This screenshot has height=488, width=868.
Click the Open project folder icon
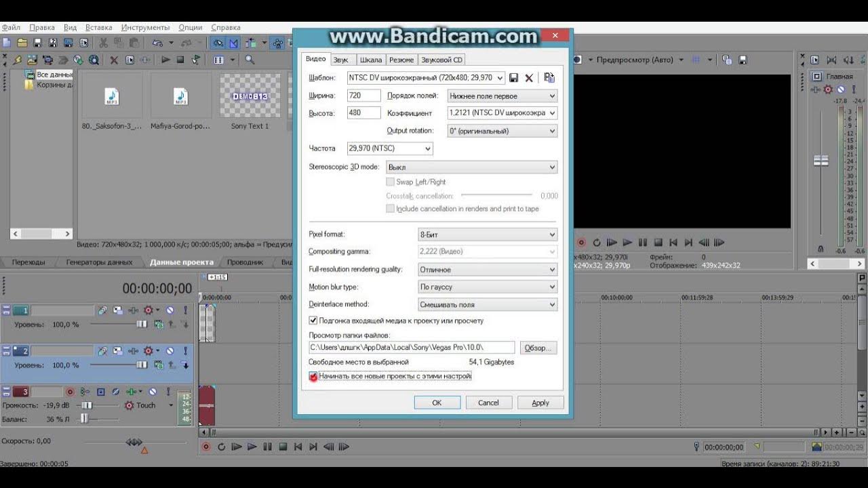point(22,43)
